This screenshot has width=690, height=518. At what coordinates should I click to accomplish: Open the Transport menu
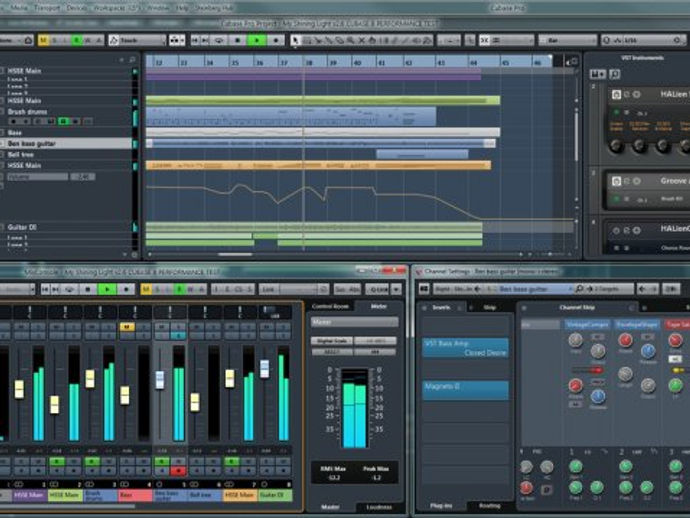click(x=47, y=8)
